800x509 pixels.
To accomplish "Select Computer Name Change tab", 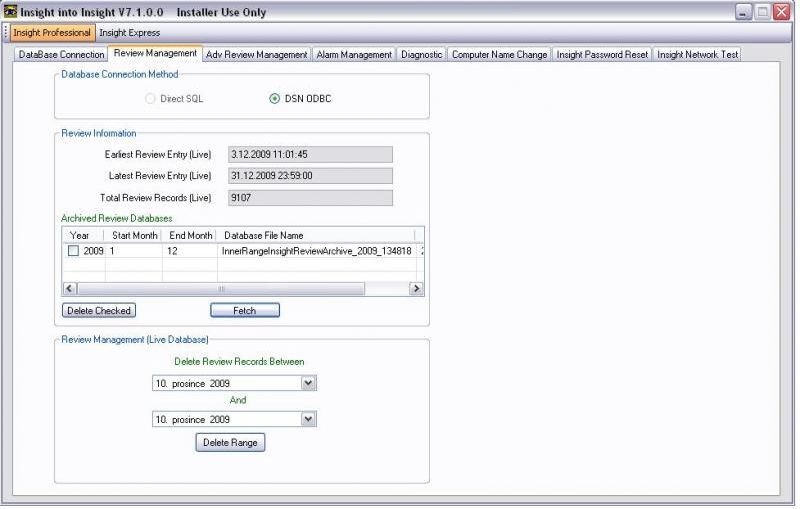I will 499,55.
